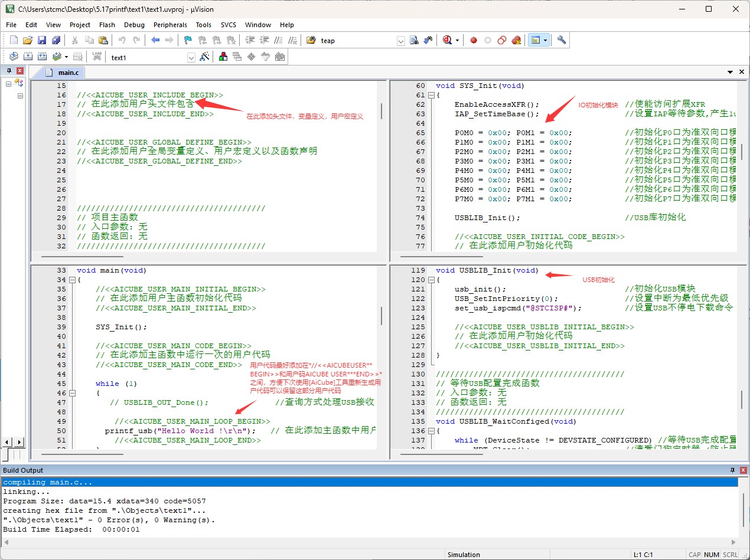Click the Cut scissors icon
Screen dimensions: 750x560
pos(75,40)
